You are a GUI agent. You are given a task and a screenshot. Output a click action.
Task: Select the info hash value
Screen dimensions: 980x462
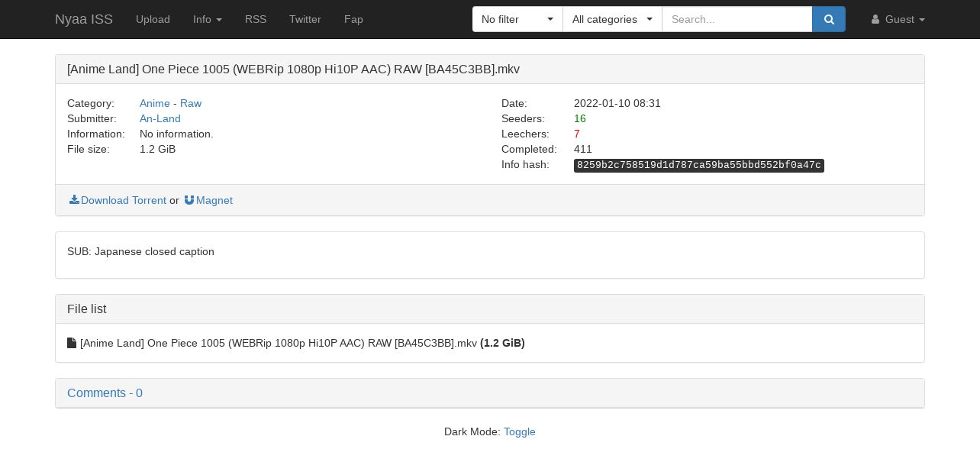[699, 165]
